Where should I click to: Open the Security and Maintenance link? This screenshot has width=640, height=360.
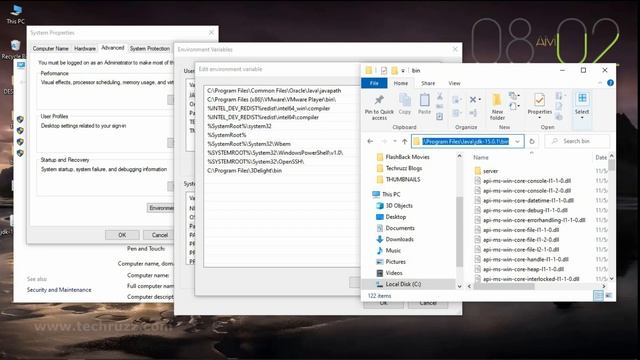[59, 290]
